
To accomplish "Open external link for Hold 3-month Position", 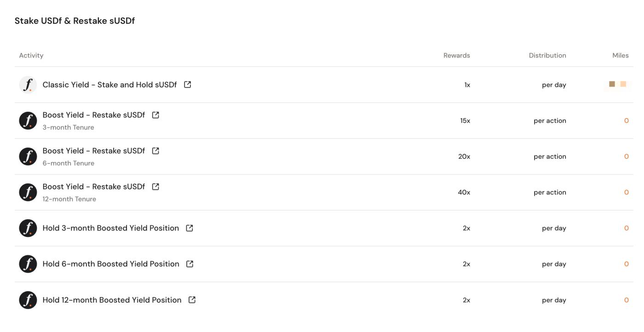I will (190, 228).
